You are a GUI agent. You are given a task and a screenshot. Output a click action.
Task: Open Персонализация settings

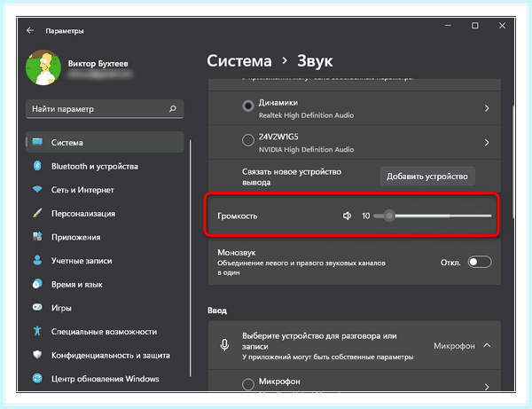click(x=105, y=213)
